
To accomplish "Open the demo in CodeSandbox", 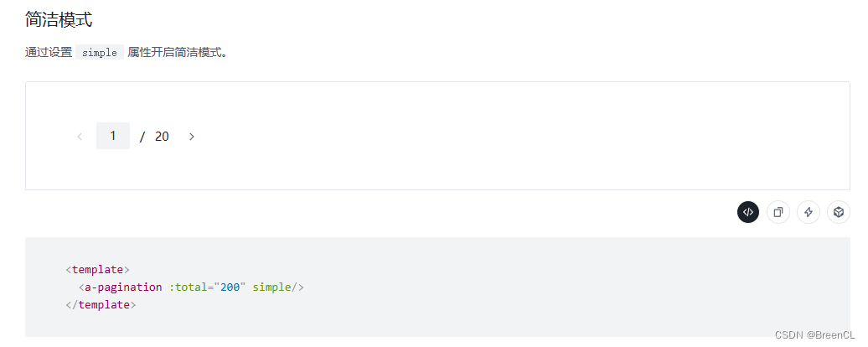I will point(839,213).
